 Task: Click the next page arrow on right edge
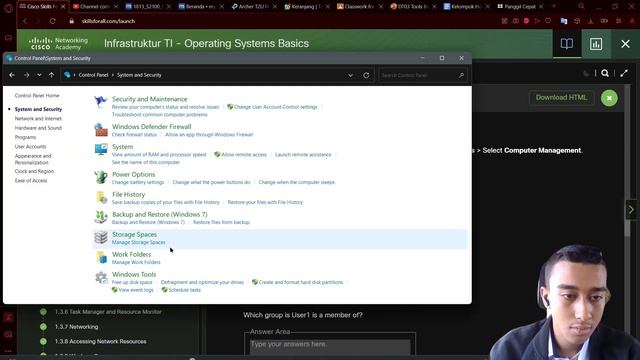pos(631,210)
